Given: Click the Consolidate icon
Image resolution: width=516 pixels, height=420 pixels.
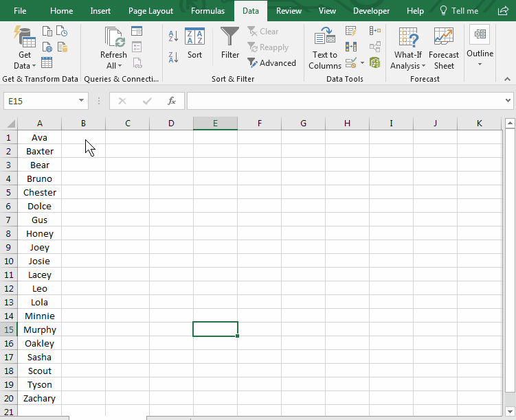Looking at the screenshot, I should [375, 32].
